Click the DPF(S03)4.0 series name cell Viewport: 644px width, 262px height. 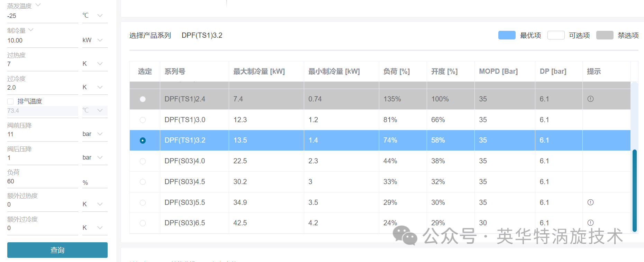194,161
